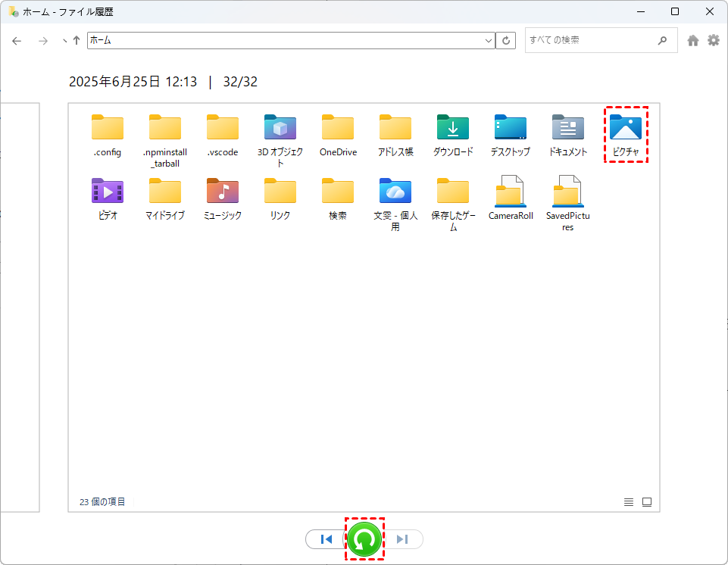Expand the address bar history dropdown
The width and height of the screenshot is (728, 565).
[489, 40]
